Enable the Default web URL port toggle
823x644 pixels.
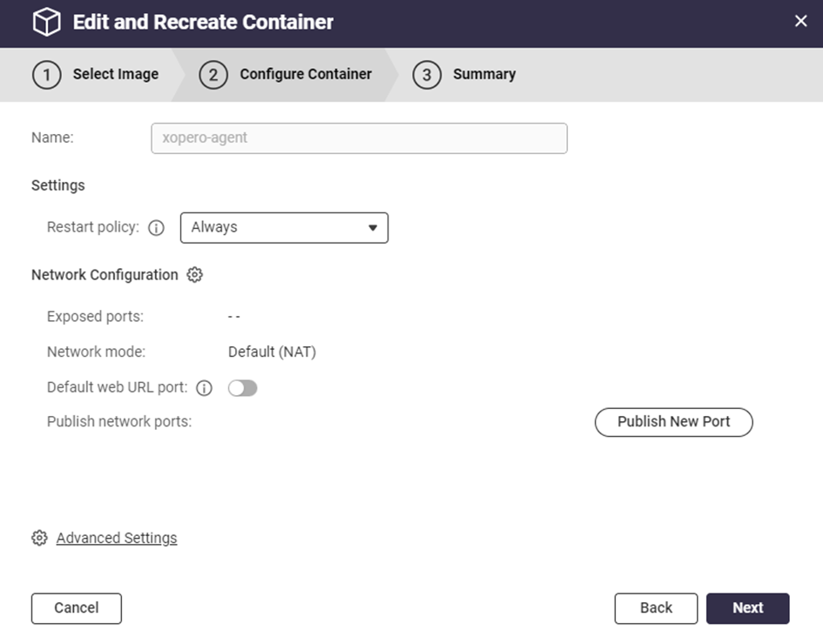tap(243, 388)
